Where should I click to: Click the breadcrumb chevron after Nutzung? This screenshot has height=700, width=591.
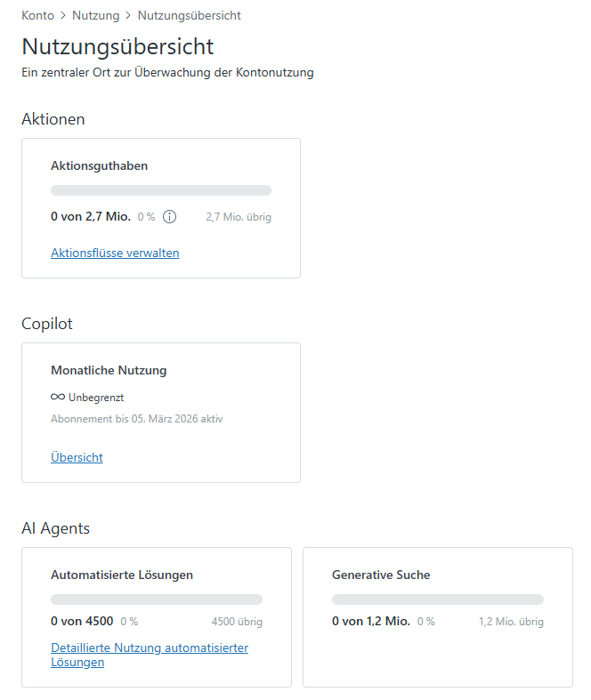point(128,15)
